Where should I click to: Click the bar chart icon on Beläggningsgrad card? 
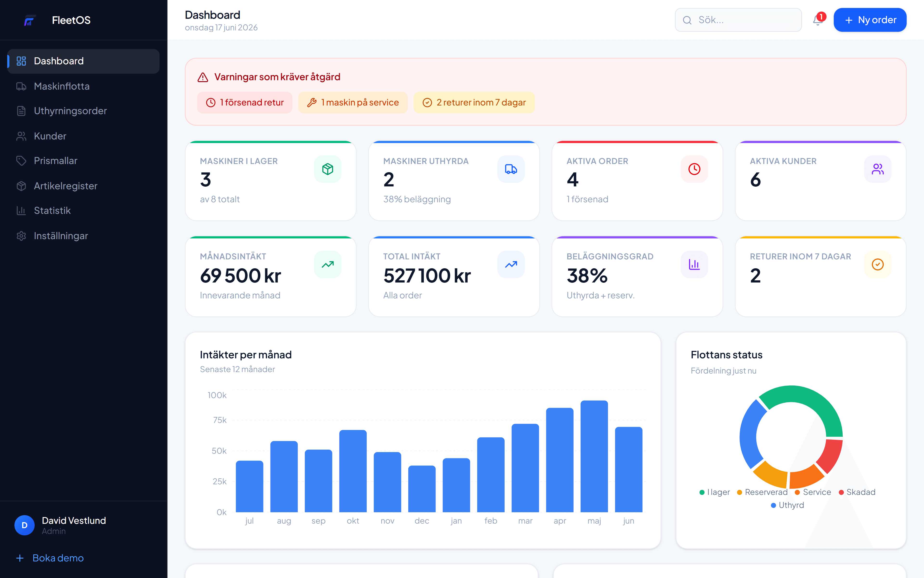point(694,264)
